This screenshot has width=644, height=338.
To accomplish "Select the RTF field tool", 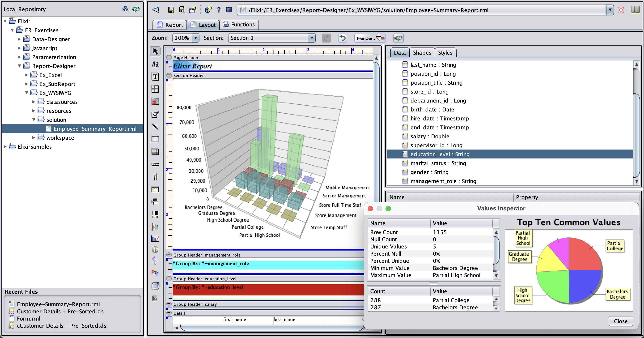I will point(155,272).
